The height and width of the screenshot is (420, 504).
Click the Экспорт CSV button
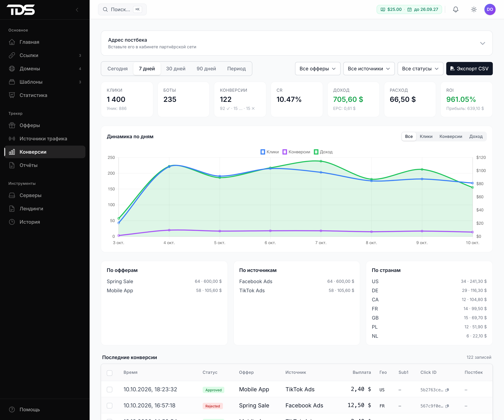469,69
